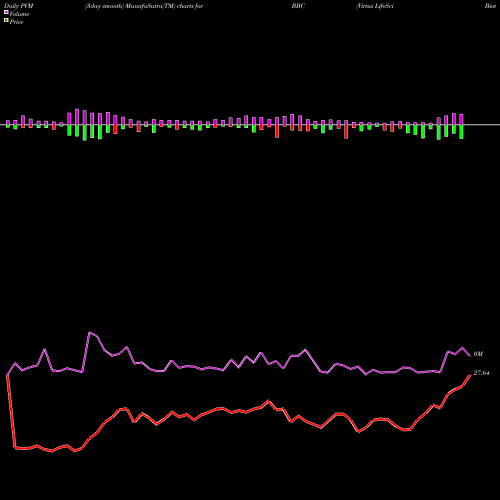Click the 'Virtus LifeSci' name text
500x500 pixels.
(375, 6)
